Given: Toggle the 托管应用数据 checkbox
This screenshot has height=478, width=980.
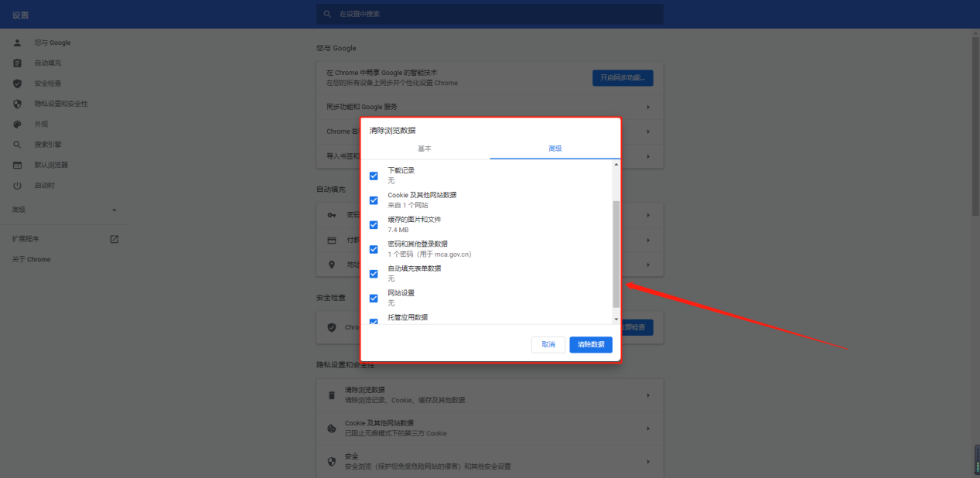Looking at the screenshot, I should coord(374,321).
